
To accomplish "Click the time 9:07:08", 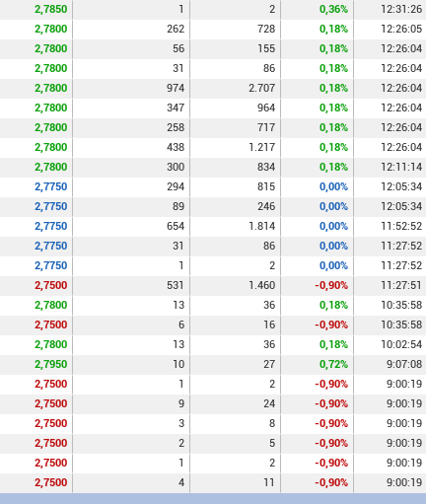I will pyautogui.click(x=404, y=364).
